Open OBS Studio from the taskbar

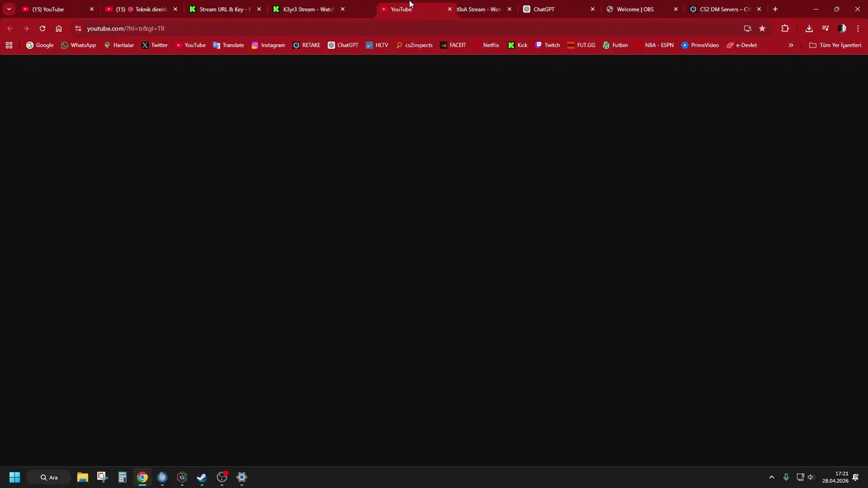pos(222,477)
